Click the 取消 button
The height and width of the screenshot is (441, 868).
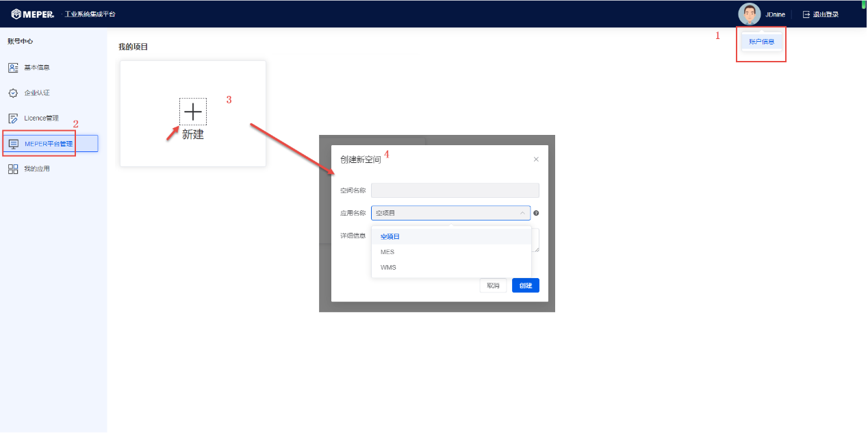[x=493, y=286]
